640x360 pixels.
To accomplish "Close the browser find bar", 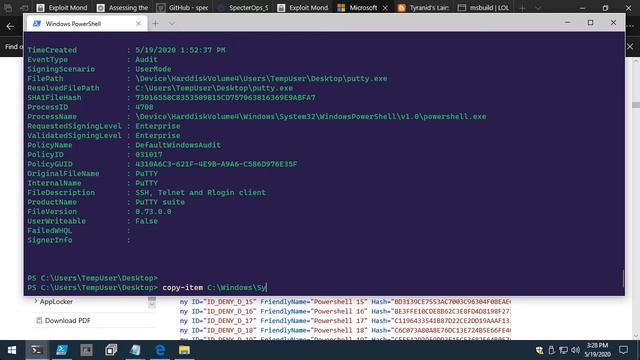I will point(630,47).
